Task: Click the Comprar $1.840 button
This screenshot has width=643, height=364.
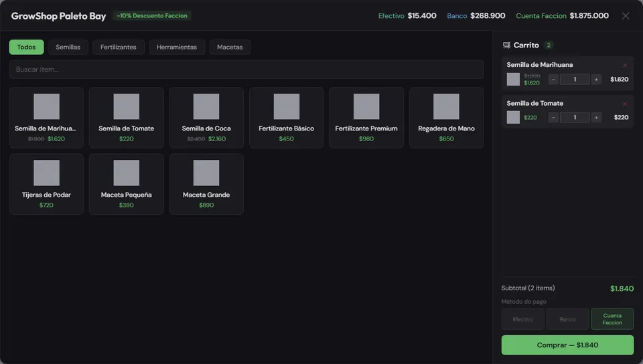Action: click(x=567, y=345)
